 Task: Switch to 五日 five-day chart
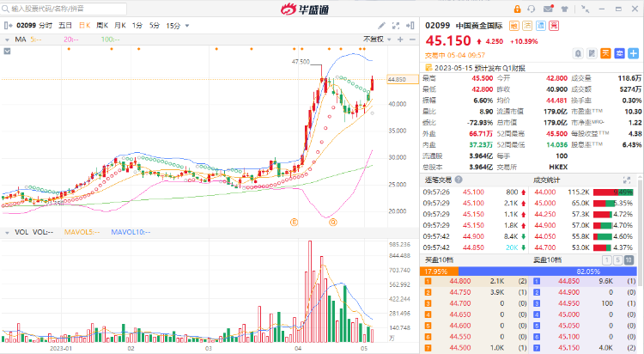pos(65,26)
